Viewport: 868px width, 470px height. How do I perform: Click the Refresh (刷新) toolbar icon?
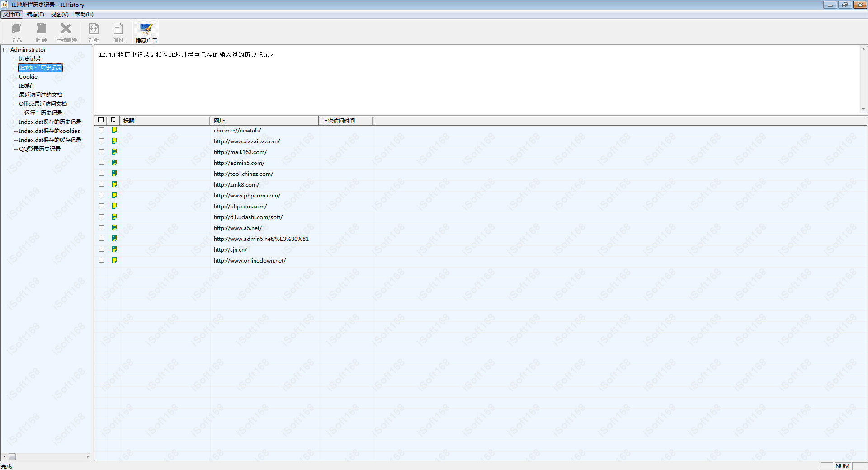[94, 32]
